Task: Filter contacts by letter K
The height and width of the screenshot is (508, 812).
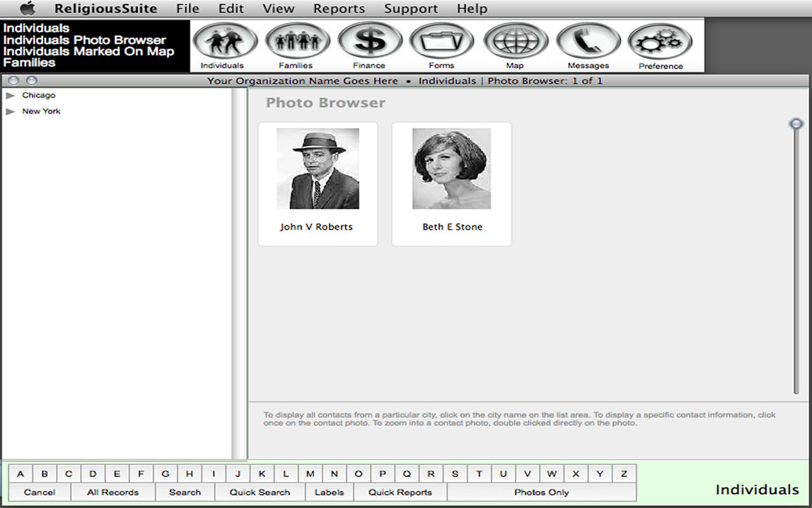Action: click(x=262, y=474)
